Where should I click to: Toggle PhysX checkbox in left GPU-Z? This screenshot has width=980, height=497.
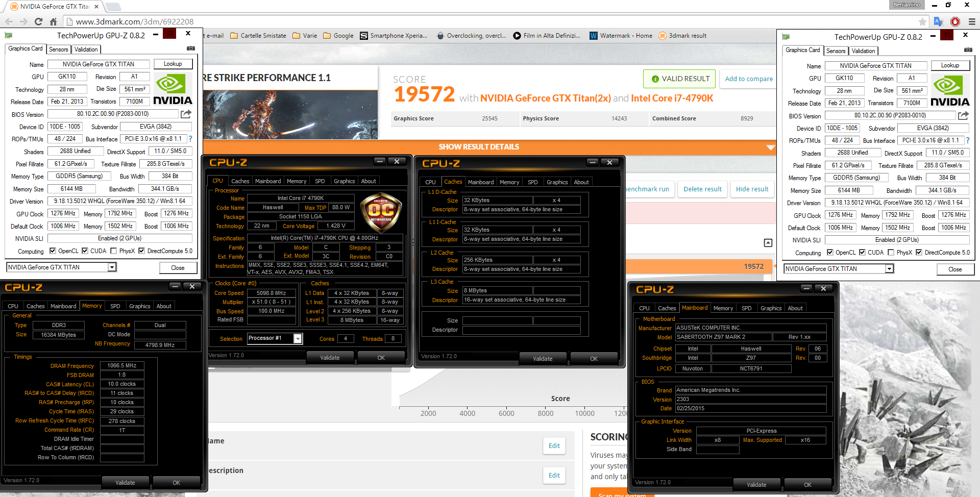click(x=113, y=251)
